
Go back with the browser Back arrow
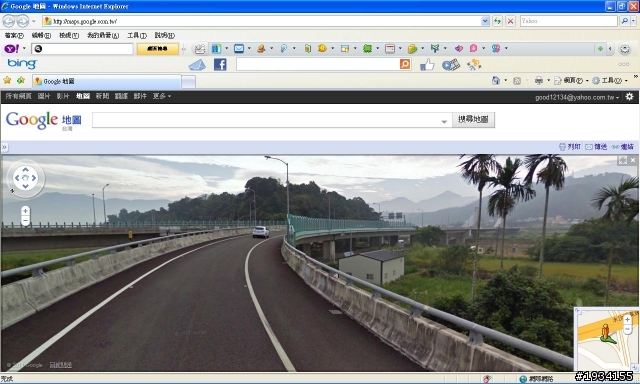9,21
